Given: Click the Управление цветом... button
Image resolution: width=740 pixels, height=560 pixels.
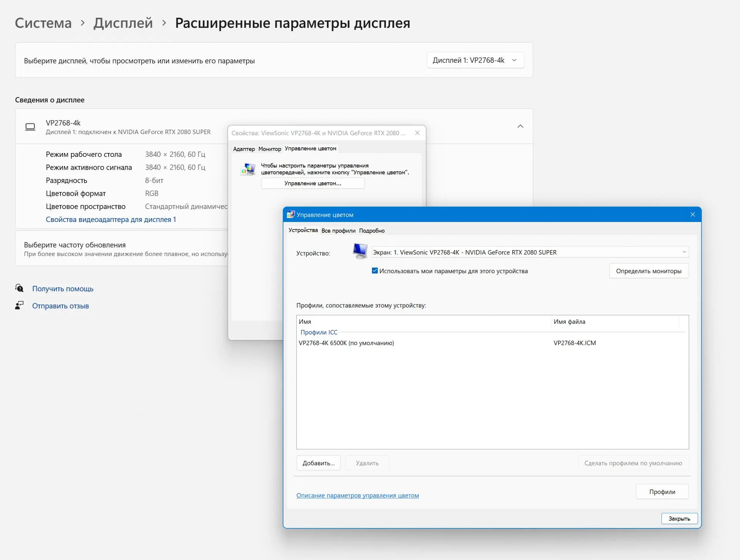Looking at the screenshot, I should 313,183.
